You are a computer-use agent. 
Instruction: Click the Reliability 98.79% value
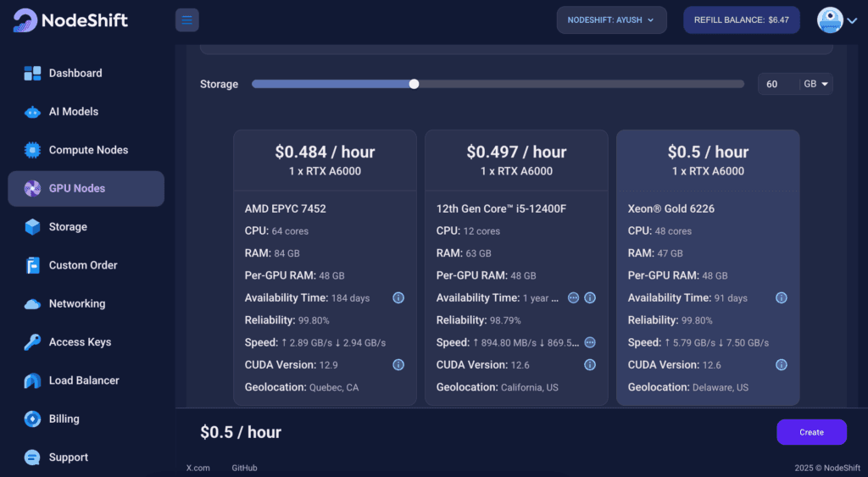pos(505,321)
